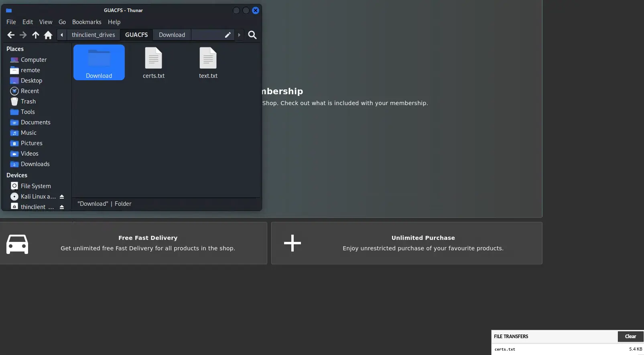Select thinclient_drives path segment
The height and width of the screenshot is (355, 644).
(x=93, y=35)
